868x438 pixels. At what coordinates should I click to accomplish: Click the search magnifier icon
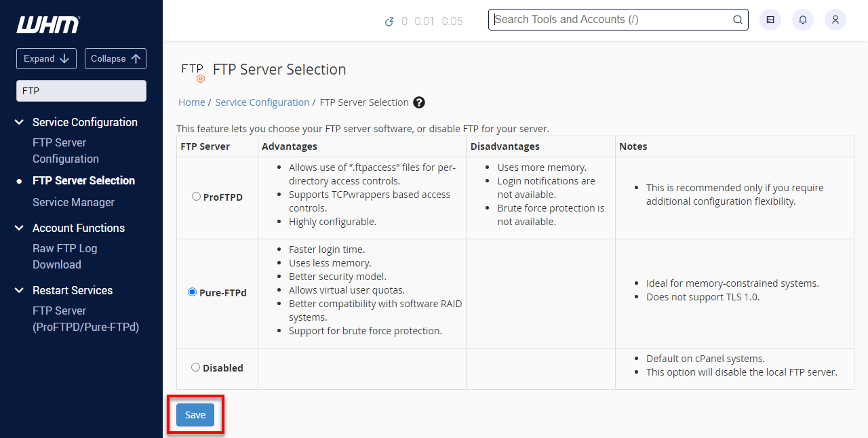[x=737, y=20]
